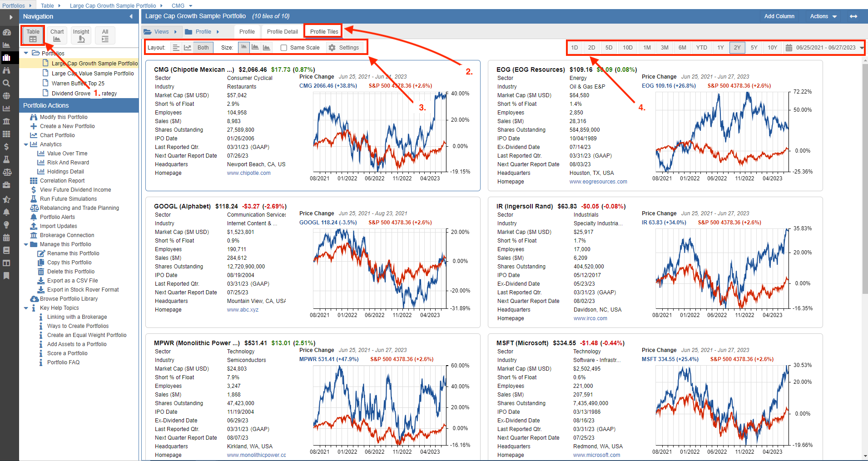868x461 pixels.
Task: Collapse the Analytics tree node
Action: coord(26,144)
